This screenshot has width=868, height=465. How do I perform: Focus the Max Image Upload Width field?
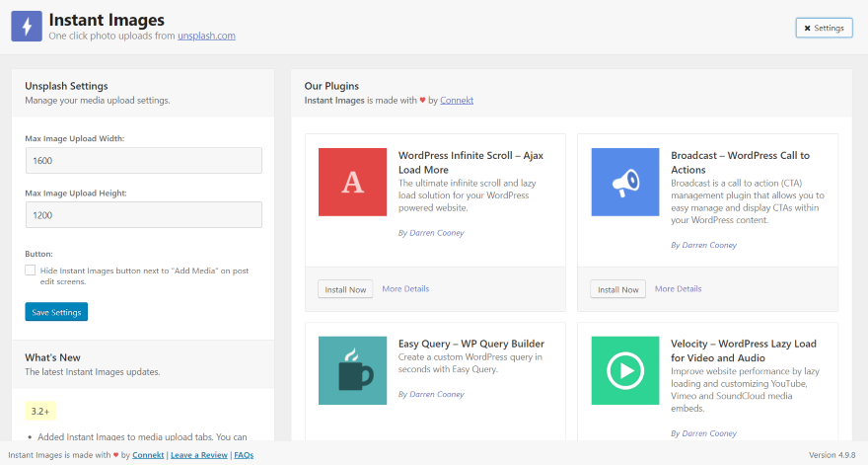143,160
